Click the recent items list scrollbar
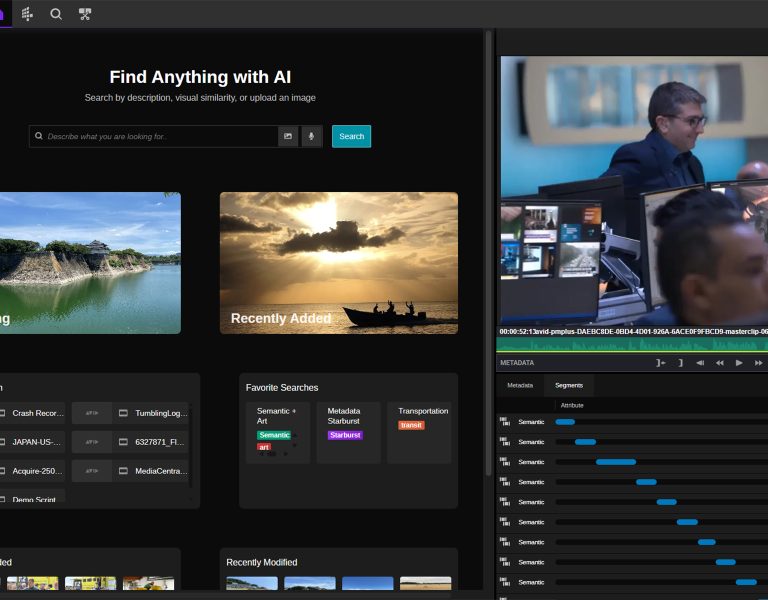Screen dimensions: 768x600 (x=191, y=446)
